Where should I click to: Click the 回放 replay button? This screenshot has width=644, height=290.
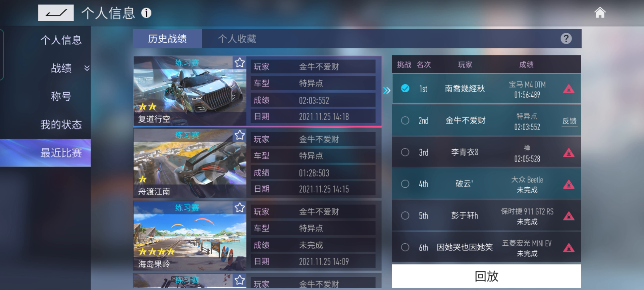click(486, 276)
